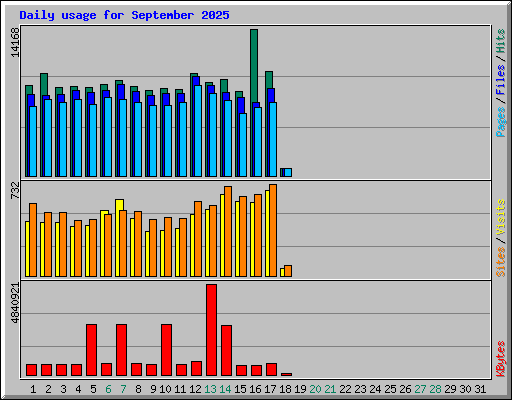512x400 pixels.
Task: Click green weekend day label 28
Action: click(435, 389)
